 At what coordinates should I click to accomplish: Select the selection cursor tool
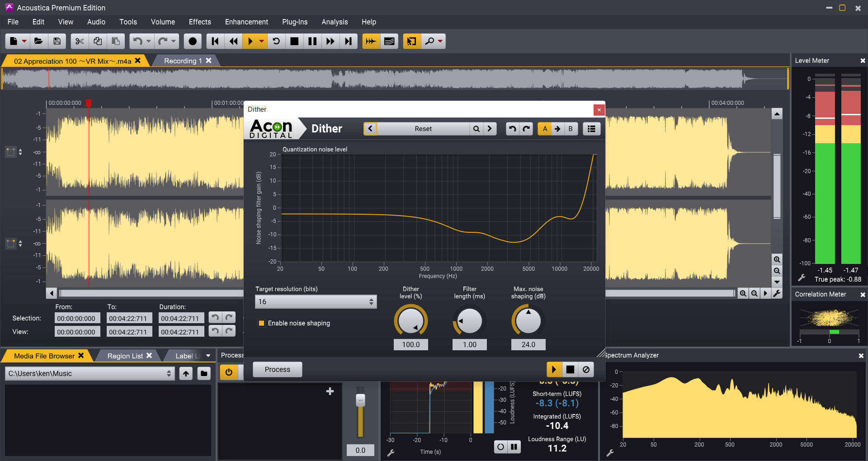point(412,41)
